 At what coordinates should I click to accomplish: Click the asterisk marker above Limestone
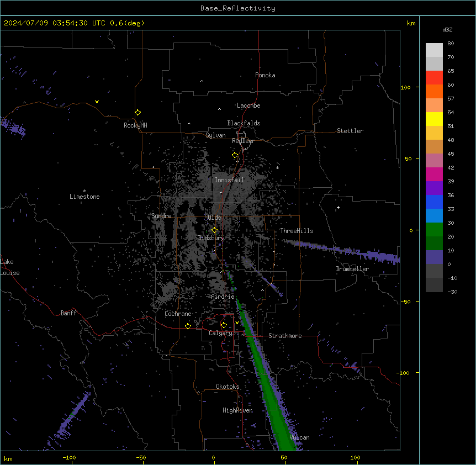tap(84, 191)
